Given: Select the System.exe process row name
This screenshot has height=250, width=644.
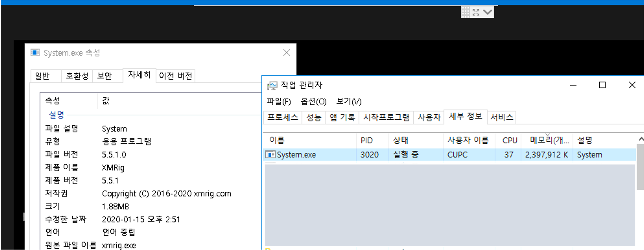Looking at the screenshot, I should pyautogui.click(x=296, y=155).
